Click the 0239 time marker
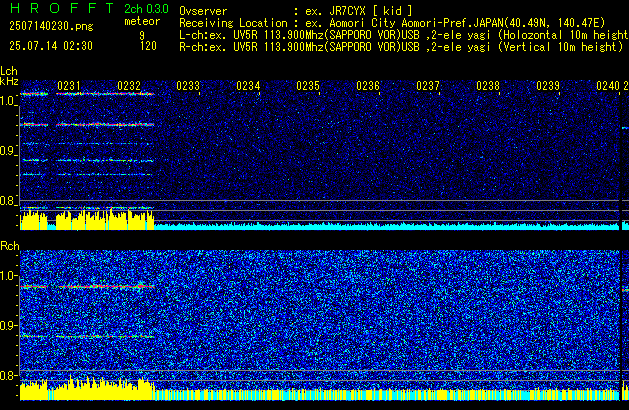The height and width of the screenshot is (410, 629). (548, 86)
